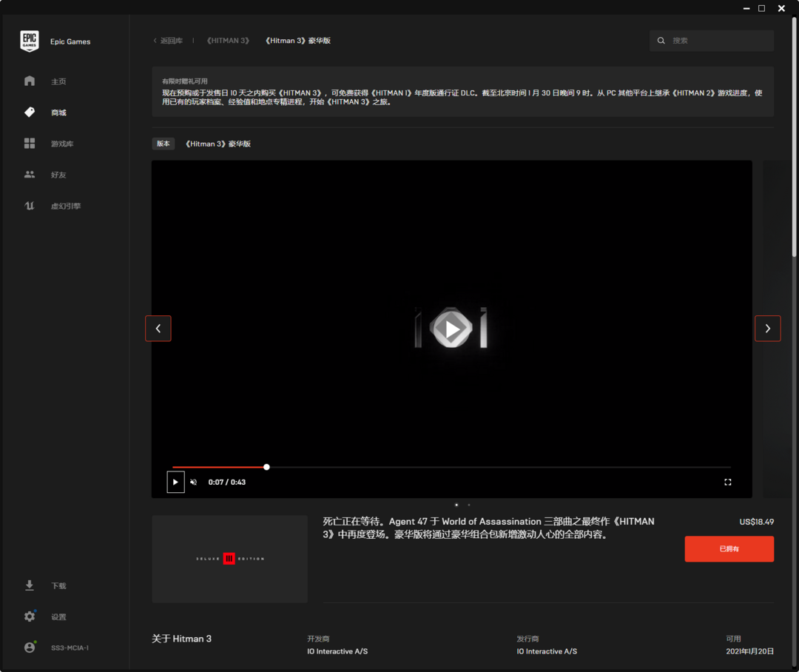The width and height of the screenshot is (799, 672).
Task: Open the SS3-MCIA-I account label
Action: click(x=70, y=648)
